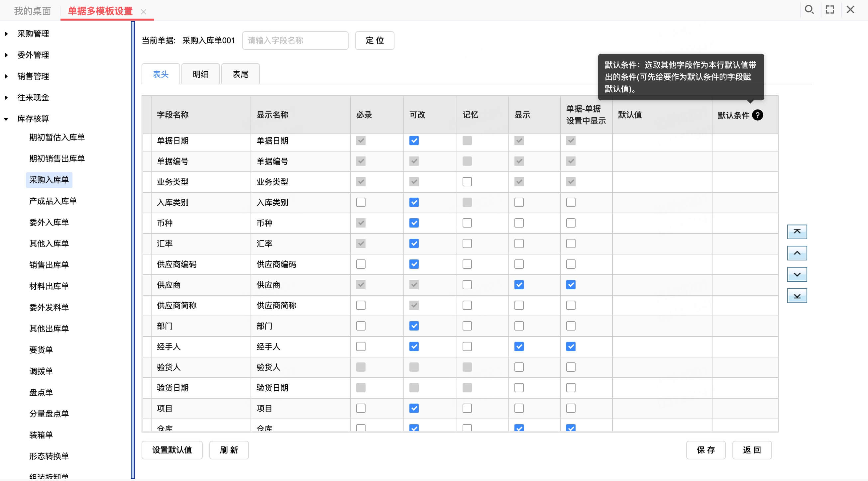Open 其他入库单 in sidebar
Image resolution: width=868 pixels, height=481 pixels.
[x=49, y=243]
